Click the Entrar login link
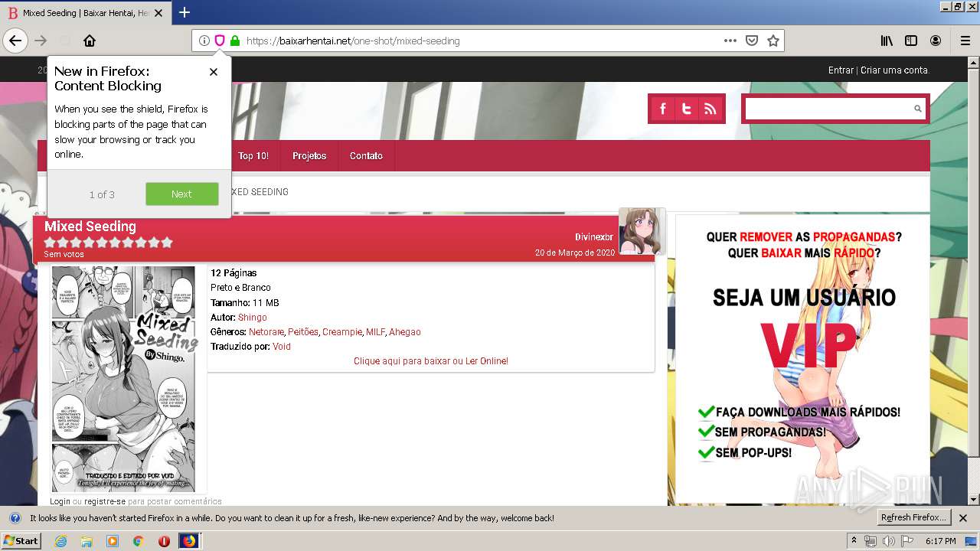 (841, 70)
